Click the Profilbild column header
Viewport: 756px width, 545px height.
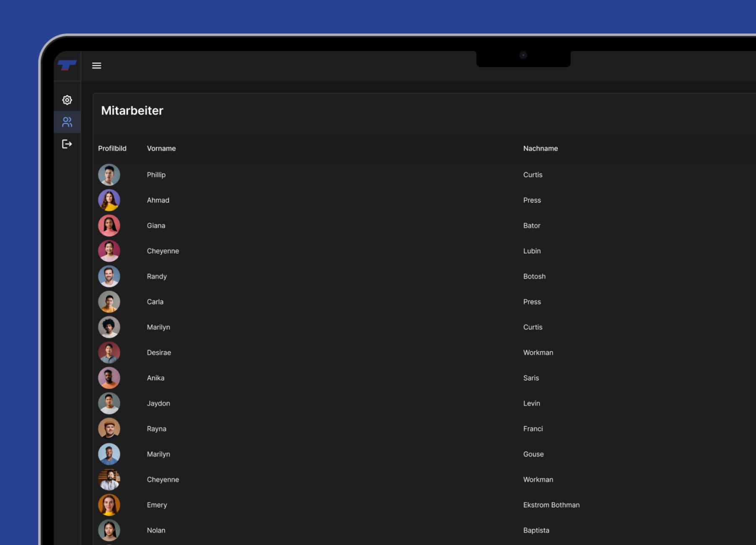click(x=112, y=148)
